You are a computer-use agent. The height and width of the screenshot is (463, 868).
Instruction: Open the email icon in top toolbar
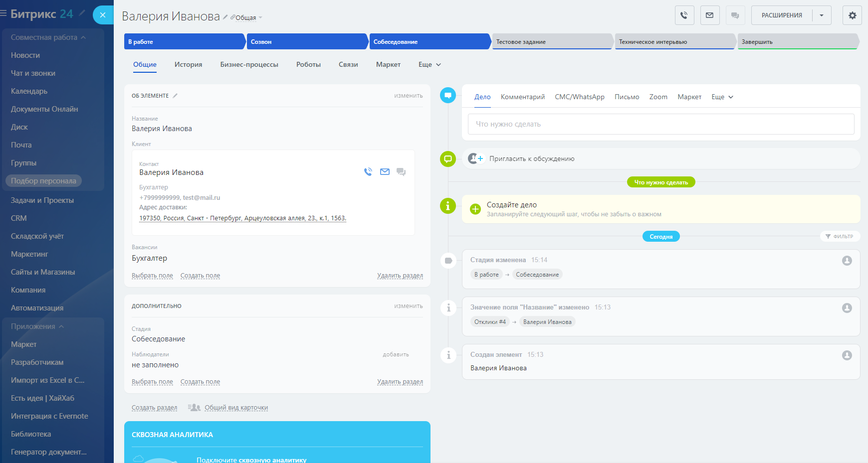pyautogui.click(x=709, y=15)
